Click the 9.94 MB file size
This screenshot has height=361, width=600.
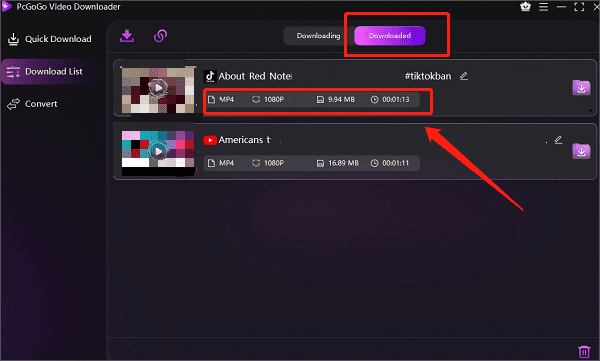(341, 100)
